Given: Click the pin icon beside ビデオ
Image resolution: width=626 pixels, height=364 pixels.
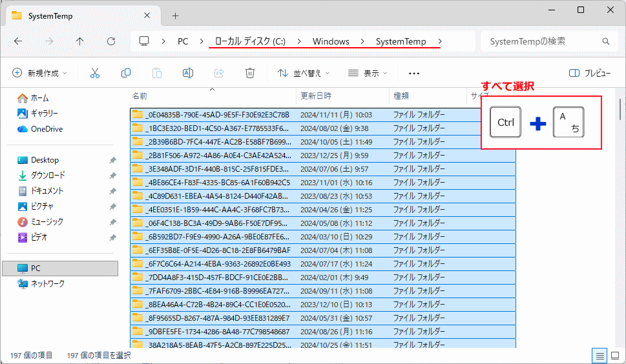Looking at the screenshot, I should coord(112,238).
